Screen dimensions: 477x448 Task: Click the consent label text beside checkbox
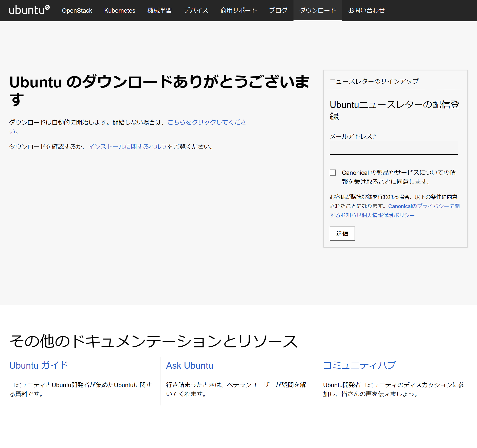pyautogui.click(x=399, y=177)
